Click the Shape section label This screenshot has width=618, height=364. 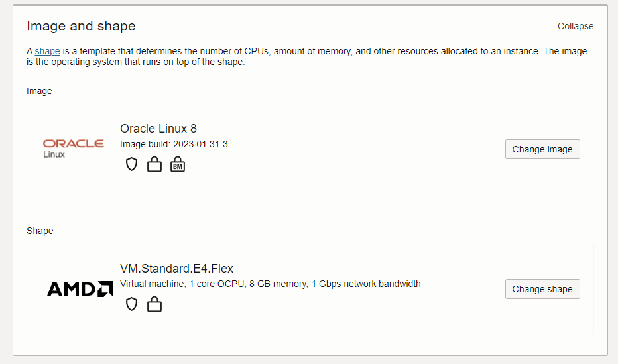point(40,231)
